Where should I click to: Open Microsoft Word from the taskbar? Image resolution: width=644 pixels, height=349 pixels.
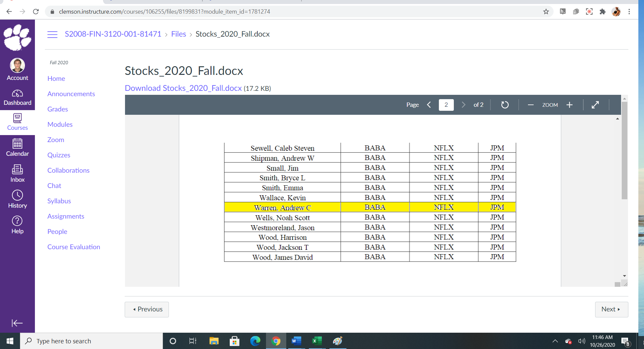(296, 341)
